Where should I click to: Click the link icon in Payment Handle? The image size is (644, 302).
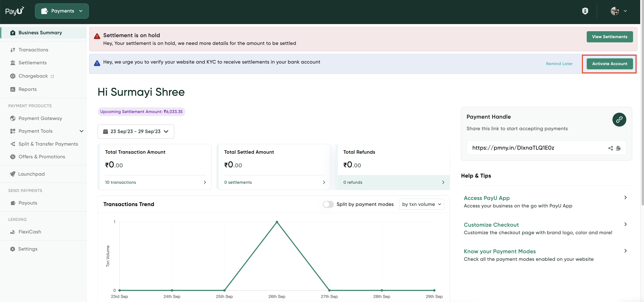click(x=619, y=120)
